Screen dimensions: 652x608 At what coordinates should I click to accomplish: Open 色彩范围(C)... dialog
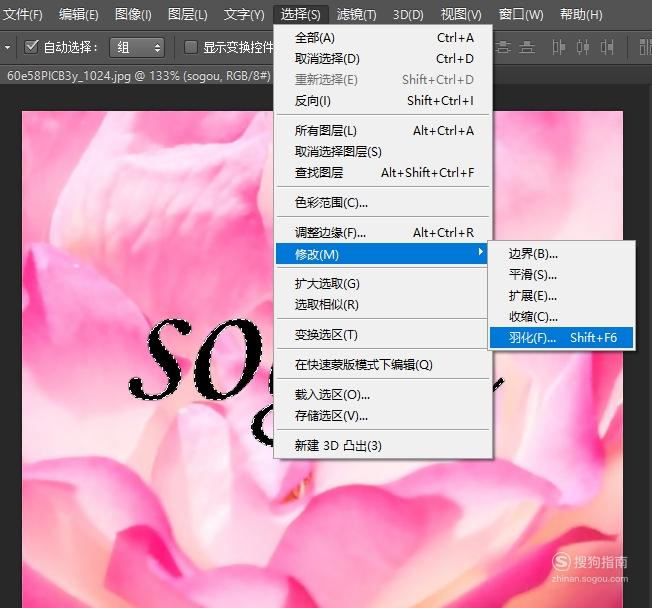pyautogui.click(x=383, y=203)
